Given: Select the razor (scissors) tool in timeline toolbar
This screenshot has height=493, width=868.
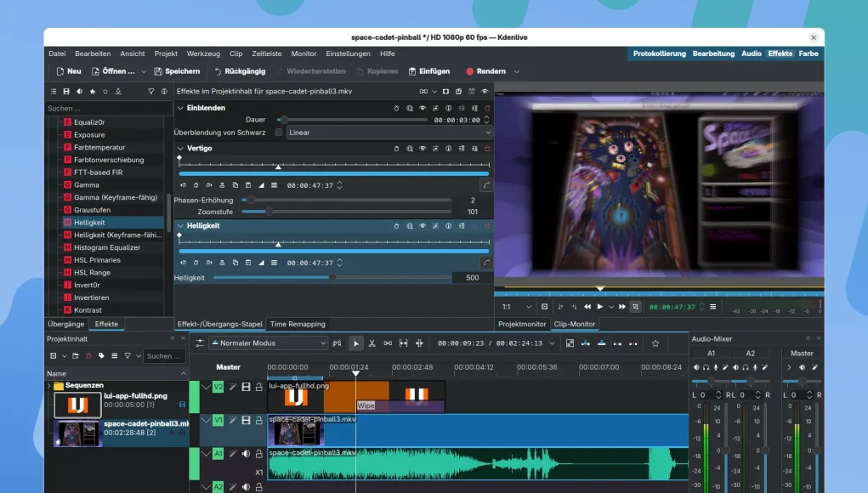Looking at the screenshot, I should coord(372,343).
